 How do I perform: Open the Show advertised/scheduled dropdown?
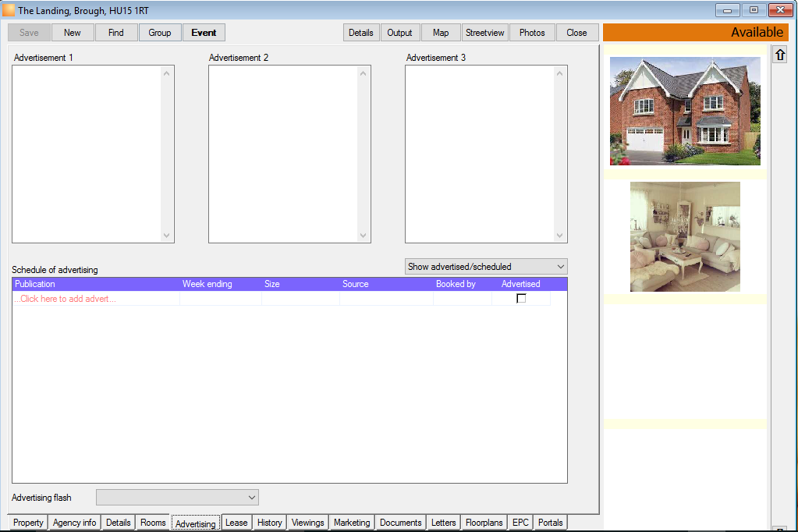click(x=486, y=266)
